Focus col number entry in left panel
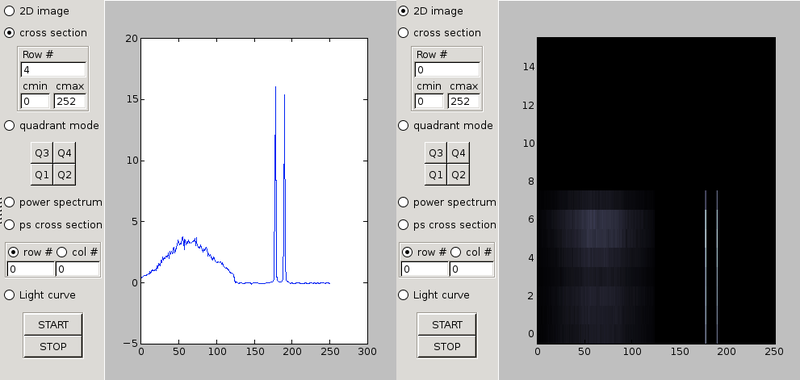This screenshot has width=800, height=380. point(77,269)
